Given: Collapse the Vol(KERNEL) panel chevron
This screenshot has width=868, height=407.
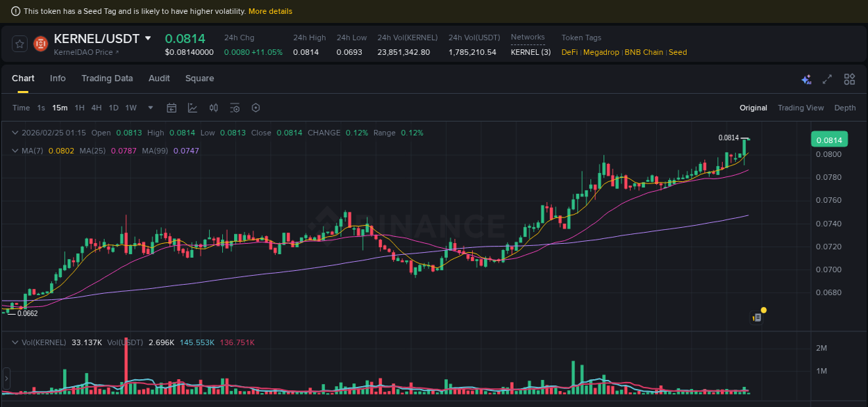Looking at the screenshot, I should 15,342.
